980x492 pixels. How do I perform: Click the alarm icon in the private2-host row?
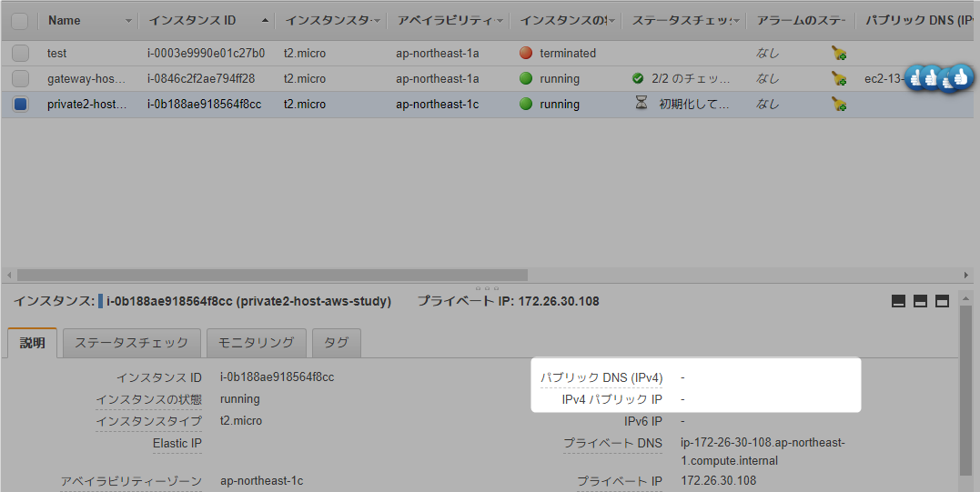pyautogui.click(x=839, y=105)
